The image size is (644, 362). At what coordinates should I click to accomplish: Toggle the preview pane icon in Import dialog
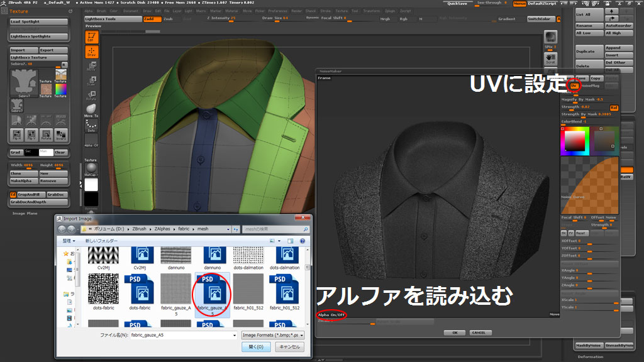pyautogui.click(x=291, y=241)
